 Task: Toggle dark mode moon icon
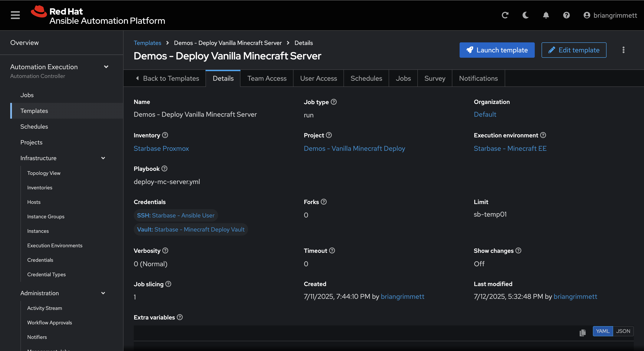[526, 15]
